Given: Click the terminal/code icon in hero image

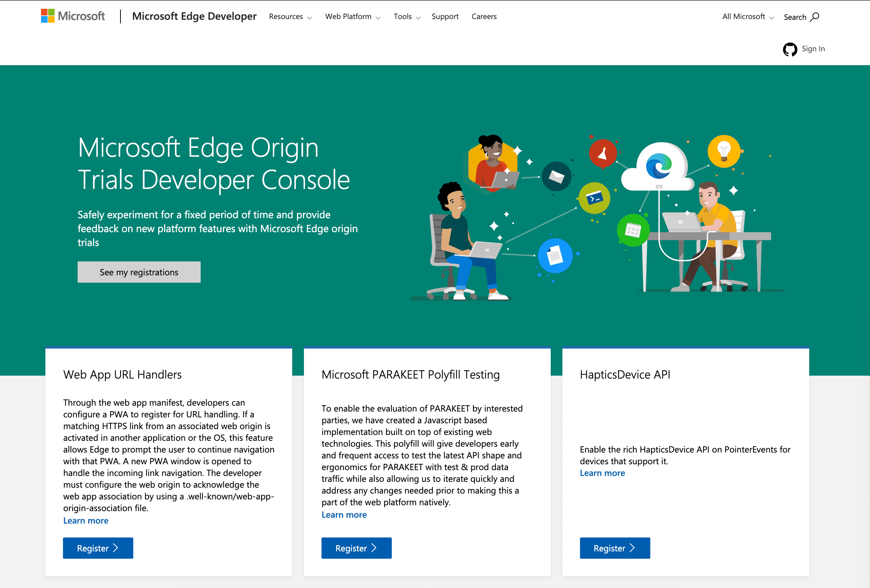Looking at the screenshot, I should point(594,197).
